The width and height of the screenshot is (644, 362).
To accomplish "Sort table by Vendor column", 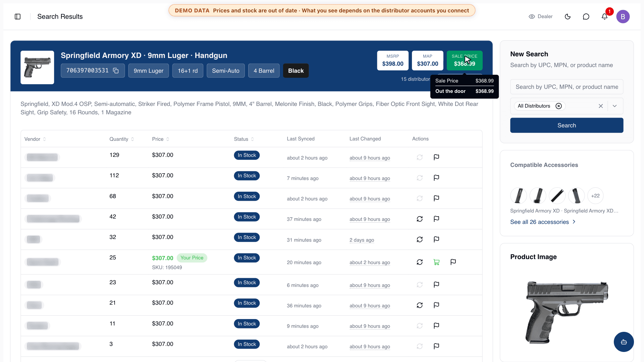I will click(35, 139).
